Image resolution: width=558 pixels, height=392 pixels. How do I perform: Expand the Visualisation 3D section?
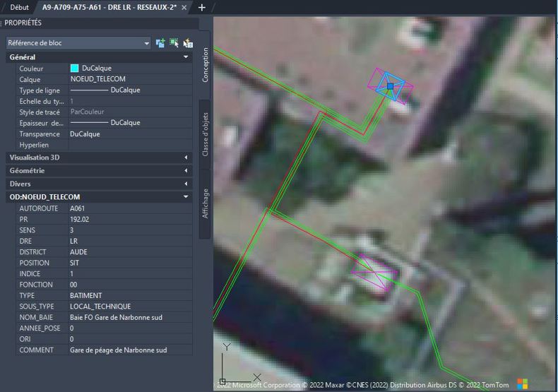[x=186, y=158]
